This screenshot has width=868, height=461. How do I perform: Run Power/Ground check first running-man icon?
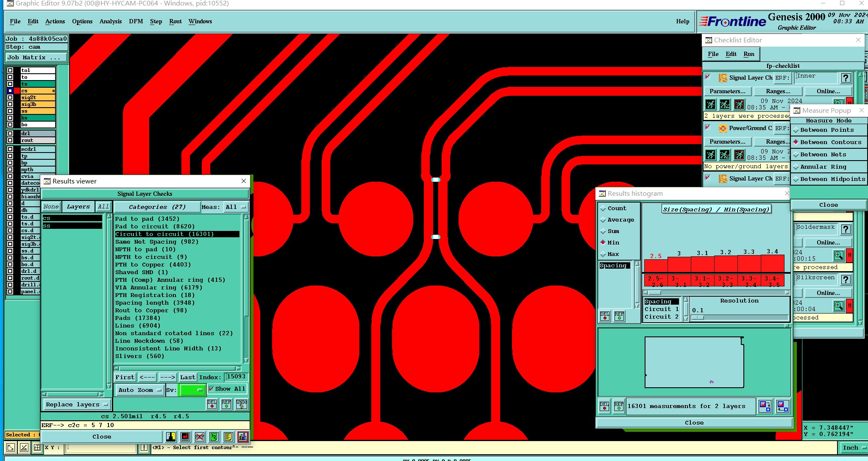point(711,155)
